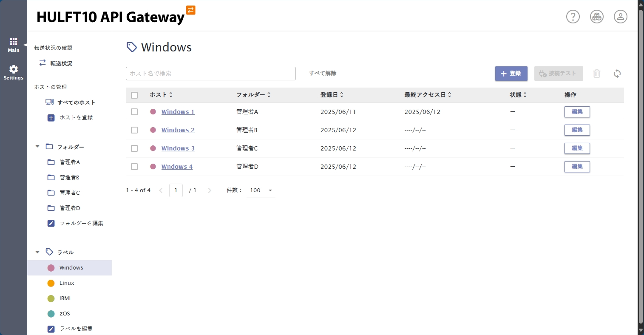Click folder icon beside 管理者A

[x=51, y=162]
